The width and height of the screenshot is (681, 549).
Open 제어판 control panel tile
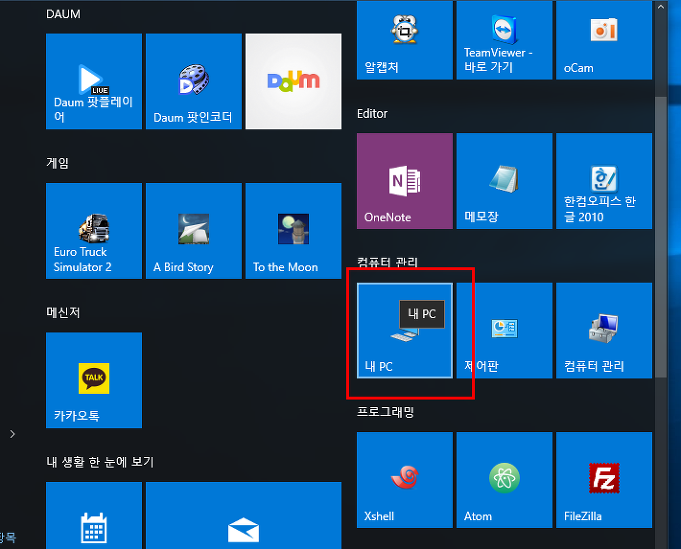[504, 331]
